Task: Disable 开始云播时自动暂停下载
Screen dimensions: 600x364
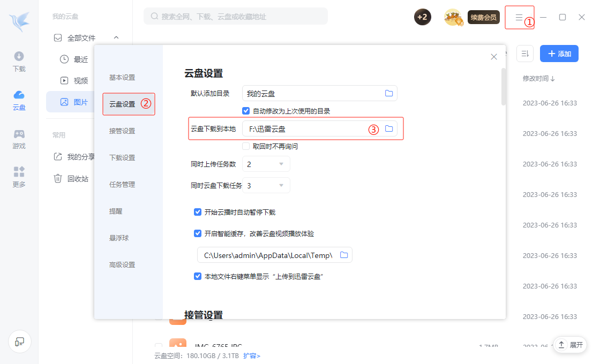Action: tap(198, 212)
